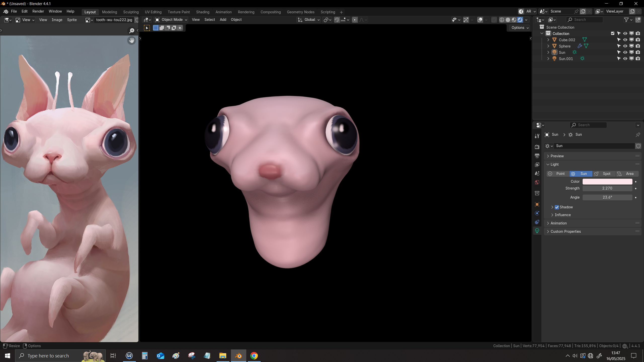Switch viewport to Material Preview shading
The width and height of the screenshot is (644, 362).
click(x=514, y=20)
